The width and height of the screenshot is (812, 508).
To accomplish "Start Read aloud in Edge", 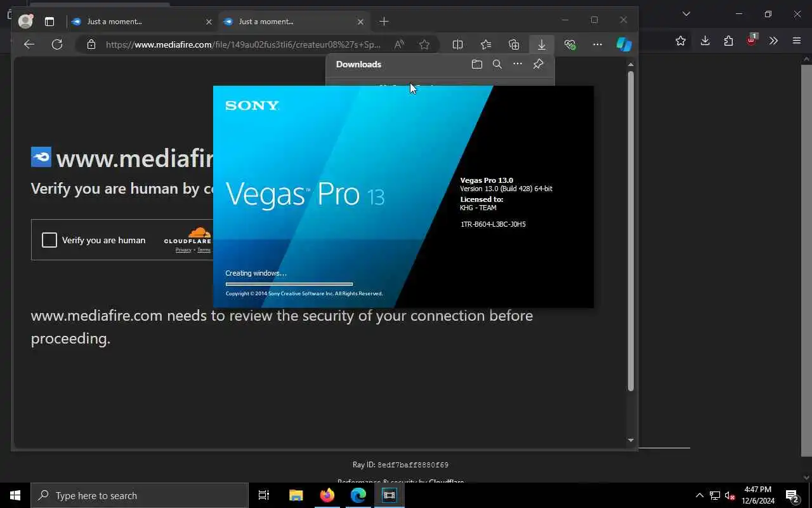I will (x=399, y=44).
